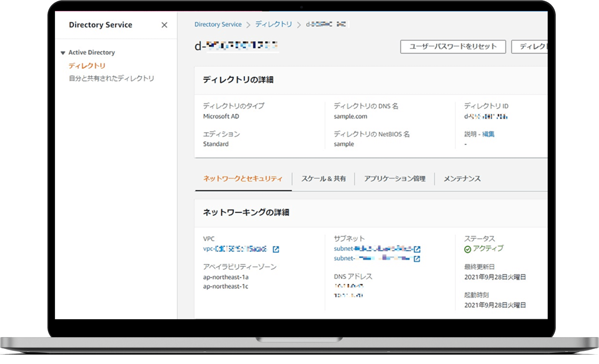Viewport: 599px width, 364px height.
Task: Click the ネットワーキングの詳細 heading
Action: click(x=246, y=212)
